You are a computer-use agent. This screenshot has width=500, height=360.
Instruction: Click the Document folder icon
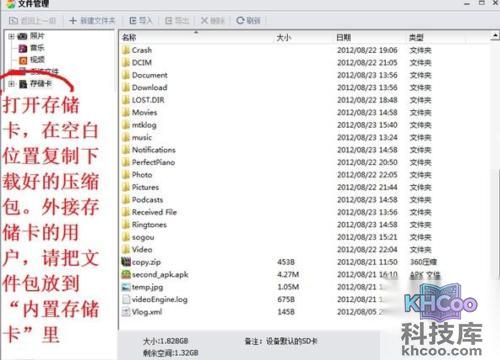coord(126,75)
